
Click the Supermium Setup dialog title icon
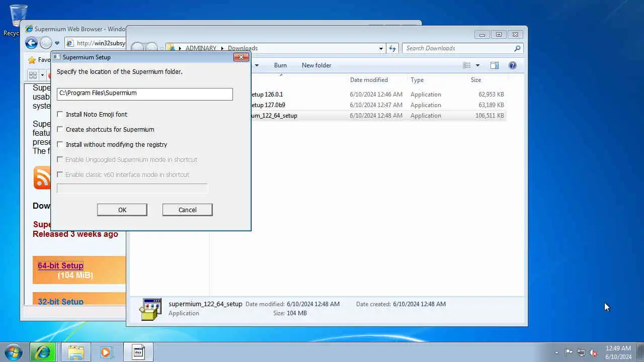tap(57, 57)
